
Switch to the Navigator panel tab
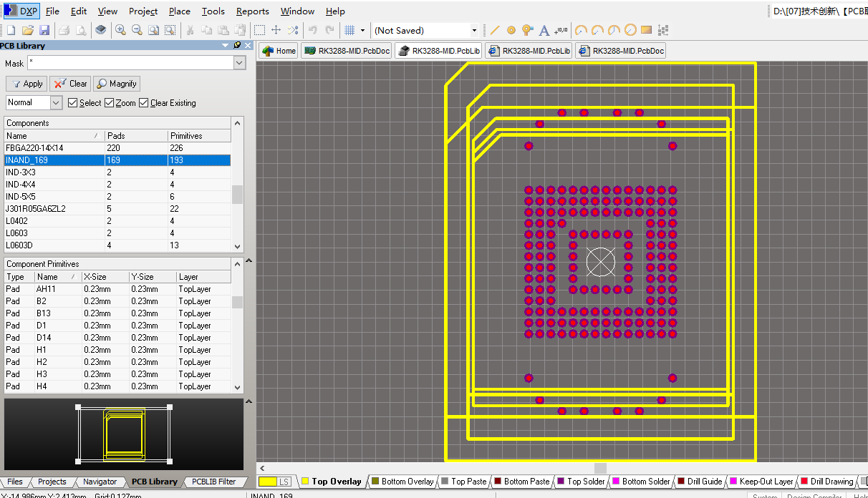100,482
